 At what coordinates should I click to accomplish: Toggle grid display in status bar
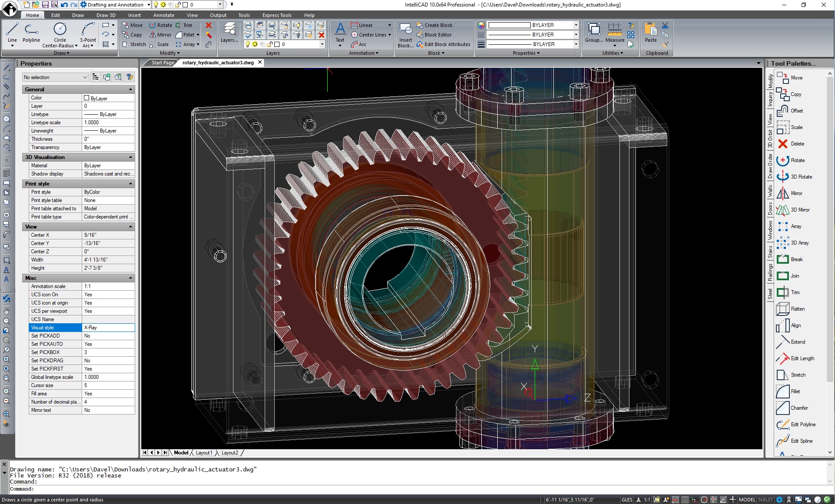(685, 500)
